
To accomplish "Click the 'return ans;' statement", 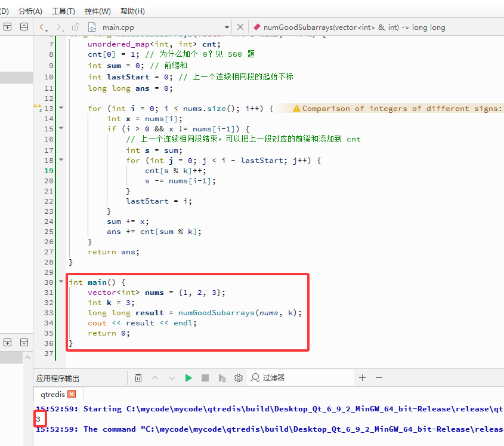I will [x=113, y=252].
